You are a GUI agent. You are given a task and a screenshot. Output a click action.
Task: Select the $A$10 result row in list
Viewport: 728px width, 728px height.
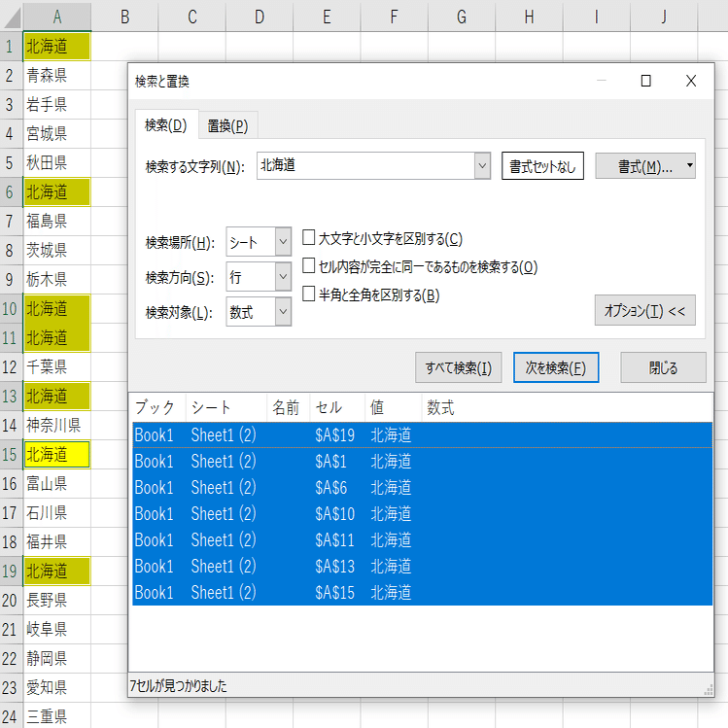tap(422, 514)
